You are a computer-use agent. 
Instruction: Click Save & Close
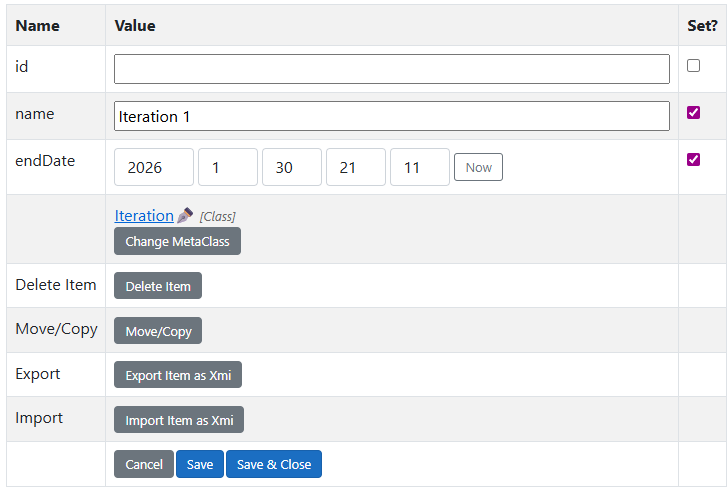(274, 464)
